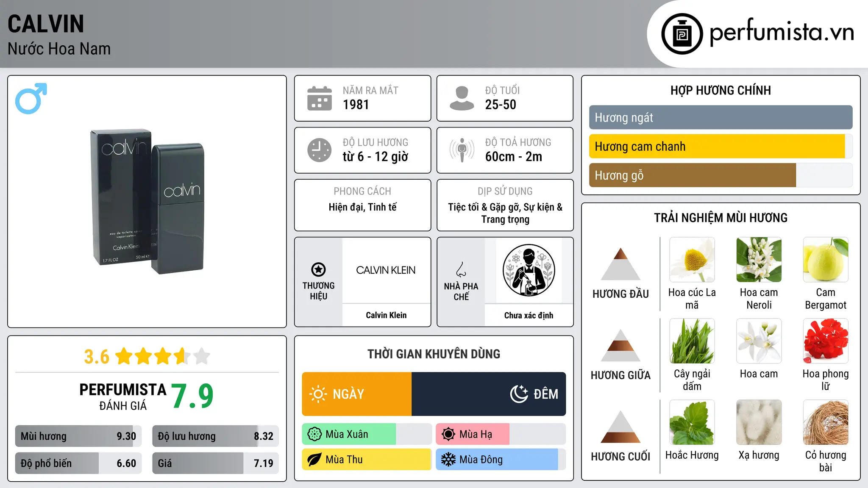Viewport: 868px width, 488px height.
Task: Click the flower icon for Mùa Xuân
Action: click(314, 434)
